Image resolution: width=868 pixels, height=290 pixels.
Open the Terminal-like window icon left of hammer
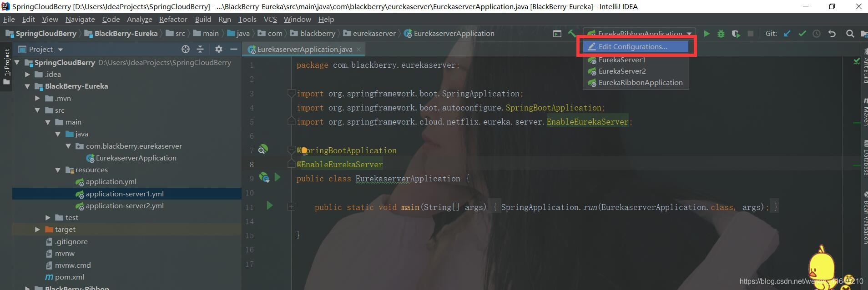tap(557, 34)
